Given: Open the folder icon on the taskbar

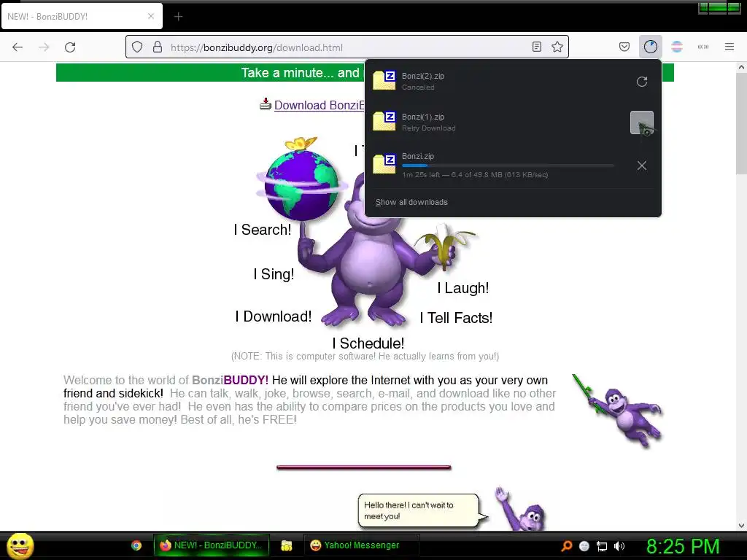Looking at the screenshot, I should pos(286,545).
